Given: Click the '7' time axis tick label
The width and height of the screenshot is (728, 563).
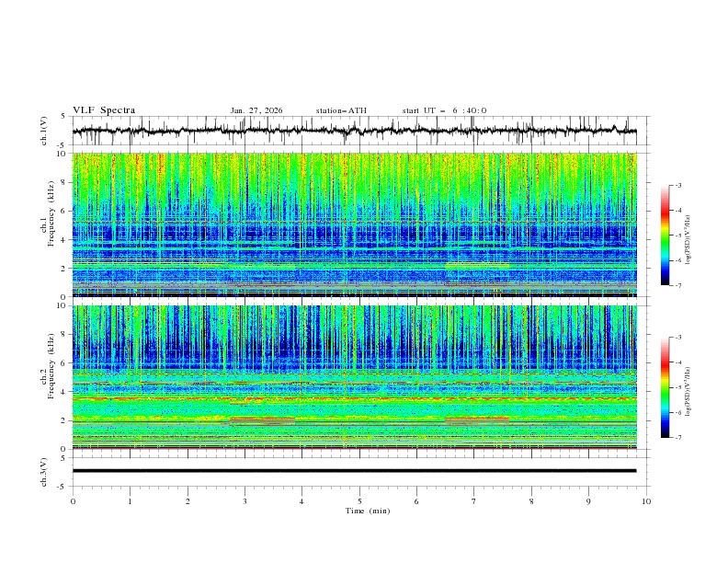Looking at the screenshot, I should (x=474, y=501).
